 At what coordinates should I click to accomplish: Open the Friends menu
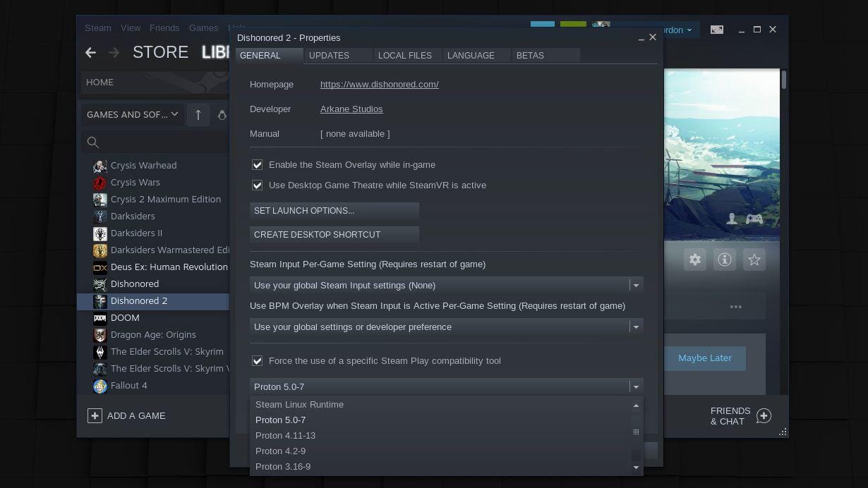point(164,28)
